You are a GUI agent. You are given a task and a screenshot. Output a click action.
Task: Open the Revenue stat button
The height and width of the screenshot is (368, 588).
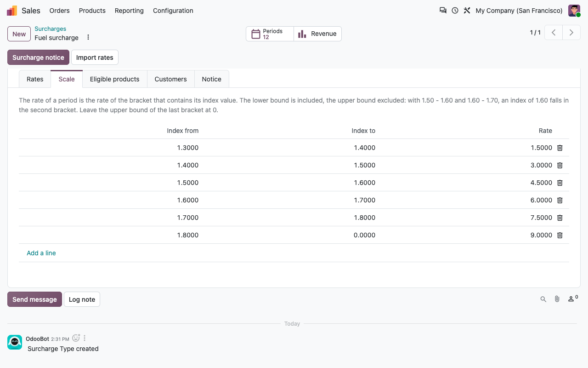tap(317, 34)
